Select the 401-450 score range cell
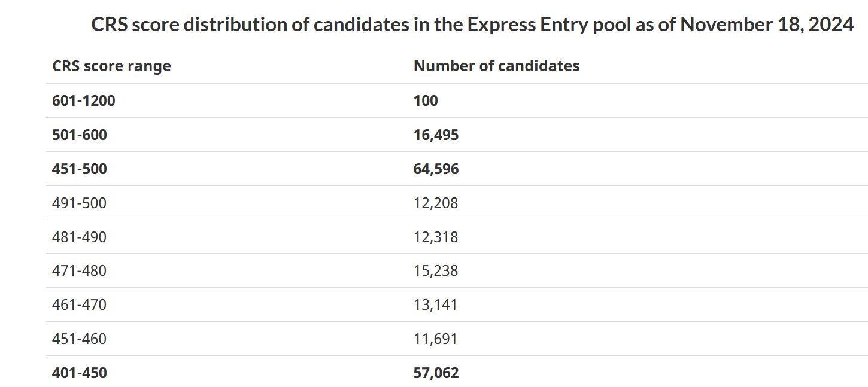868x387 pixels. click(80, 373)
